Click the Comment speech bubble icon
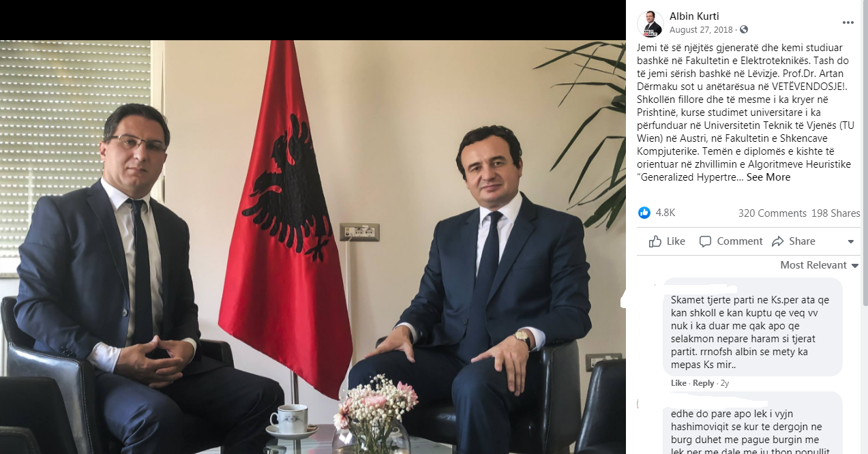Image resolution: width=868 pixels, height=454 pixels. tap(705, 241)
